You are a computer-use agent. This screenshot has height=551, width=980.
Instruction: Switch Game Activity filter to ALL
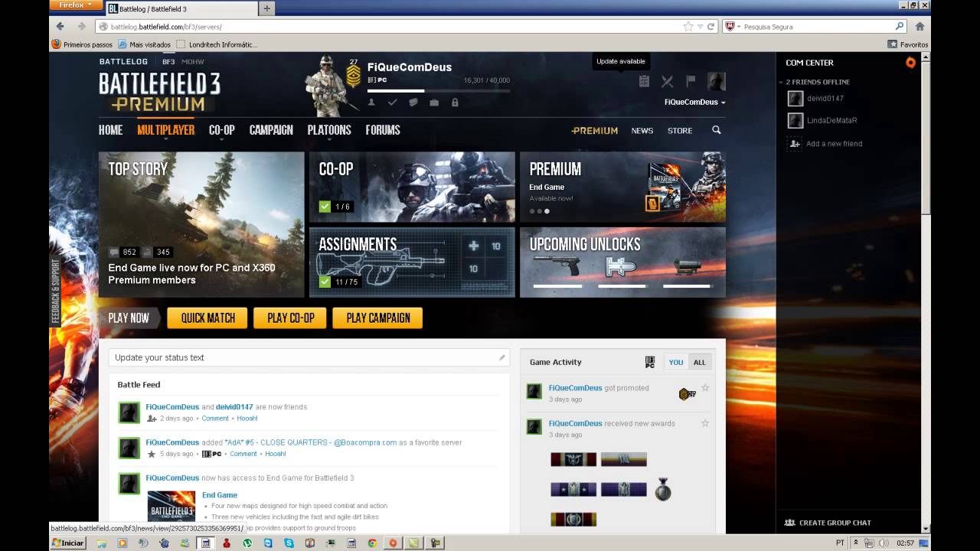pyautogui.click(x=700, y=362)
